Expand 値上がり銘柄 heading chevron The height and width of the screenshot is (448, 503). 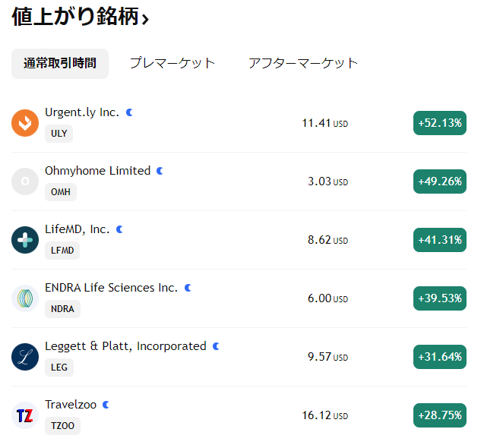pos(145,20)
